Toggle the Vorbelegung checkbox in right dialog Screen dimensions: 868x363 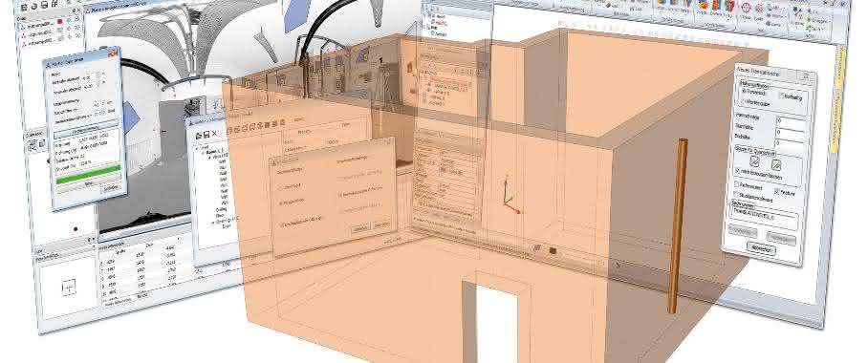[782, 96]
